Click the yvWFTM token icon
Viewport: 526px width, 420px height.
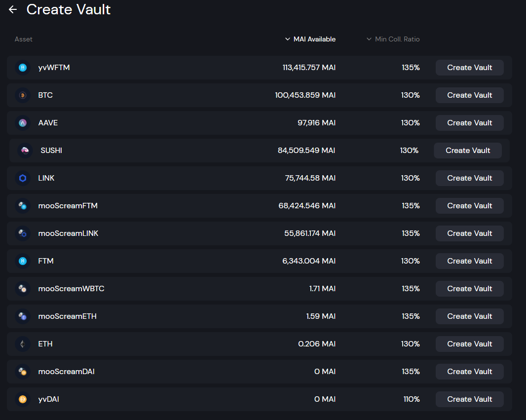(23, 68)
